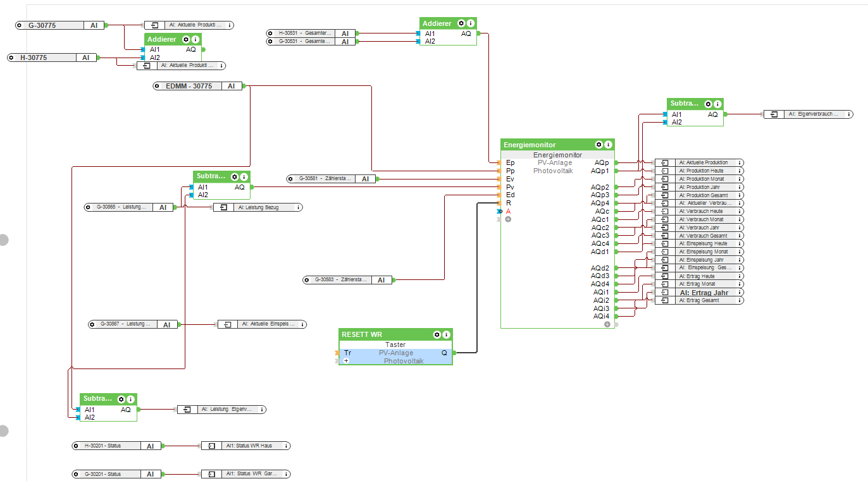The height and width of the screenshot is (481, 868).
Task: Click gear icon on EDMM - 30775 input
Action: point(158,86)
